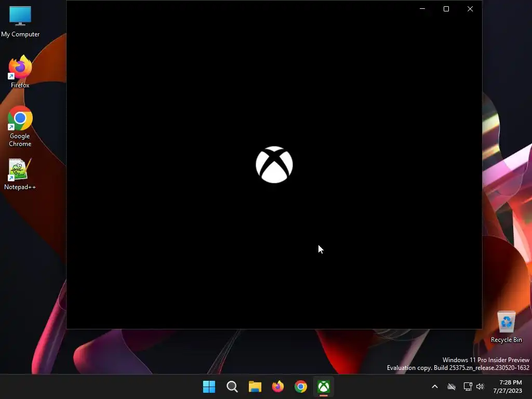Open the volume speaker tray icon
Viewport: 532px width, 399px height.
point(480,387)
